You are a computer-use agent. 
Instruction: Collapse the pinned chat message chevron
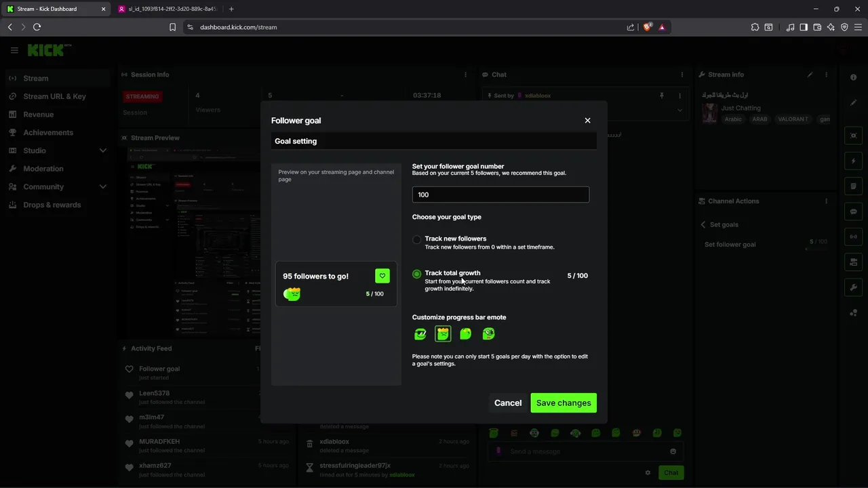pos(679,110)
